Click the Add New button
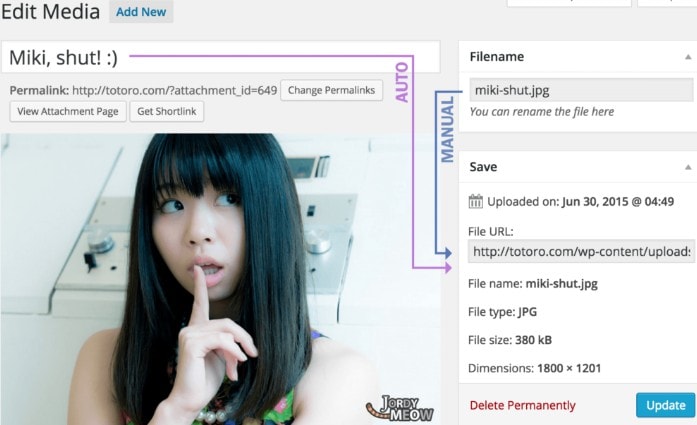 click(x=141, y=12)
